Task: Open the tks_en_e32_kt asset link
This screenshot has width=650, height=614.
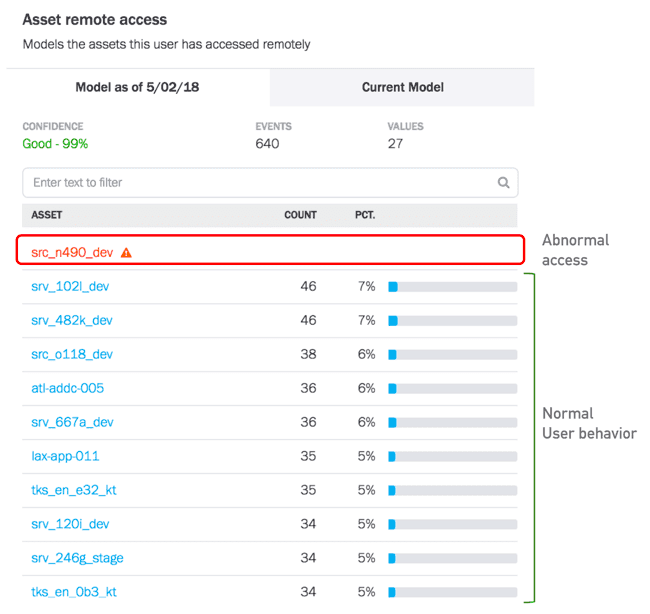Action: coord(74,490)
